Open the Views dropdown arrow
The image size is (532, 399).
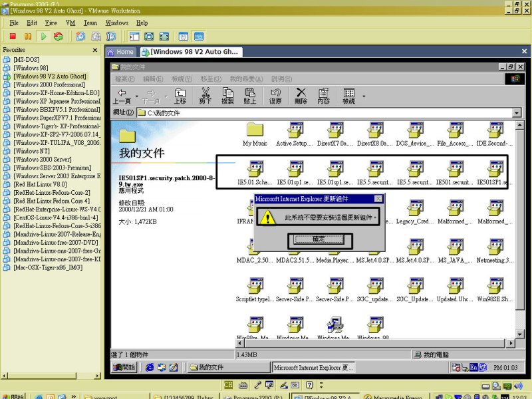tap(364, 96)
